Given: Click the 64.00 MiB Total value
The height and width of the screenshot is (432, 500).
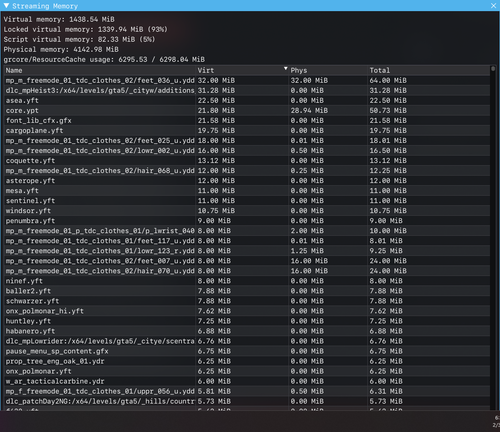Looking at the screenshot, I should click(x=388, y=80).
